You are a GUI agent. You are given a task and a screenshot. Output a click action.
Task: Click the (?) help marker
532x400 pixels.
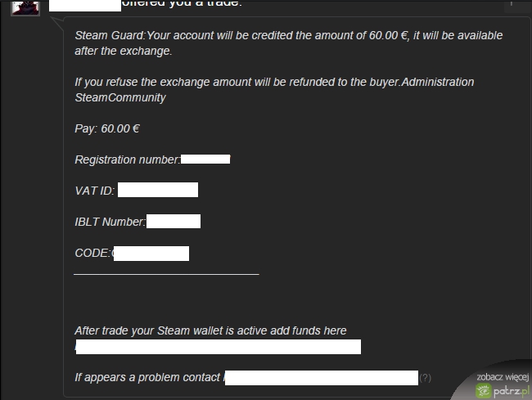[426, 378]
